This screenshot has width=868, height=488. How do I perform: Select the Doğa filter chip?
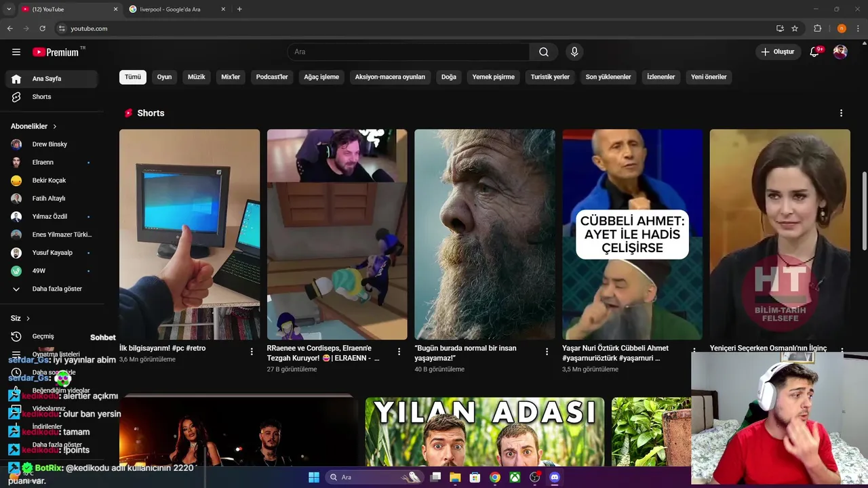coord(449,77)
